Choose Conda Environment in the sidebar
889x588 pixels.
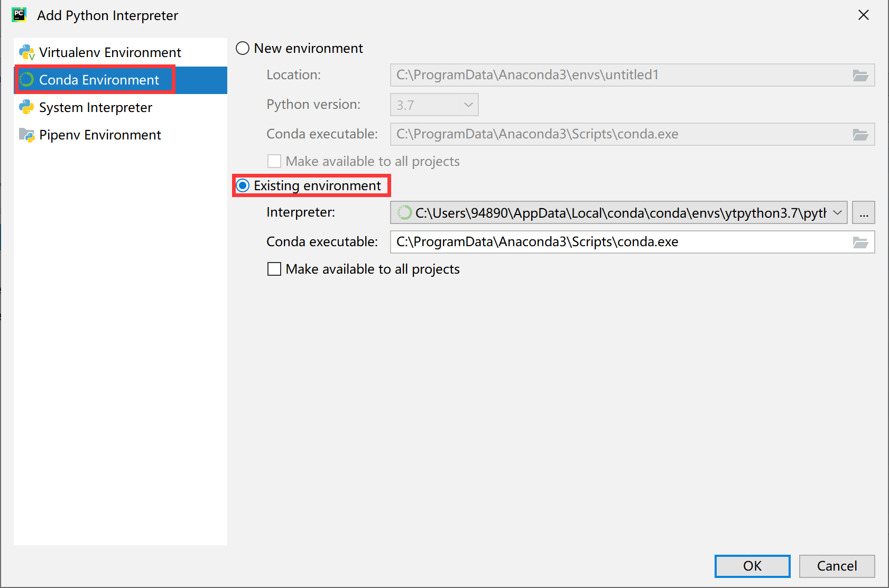click(x=121, y=80)
